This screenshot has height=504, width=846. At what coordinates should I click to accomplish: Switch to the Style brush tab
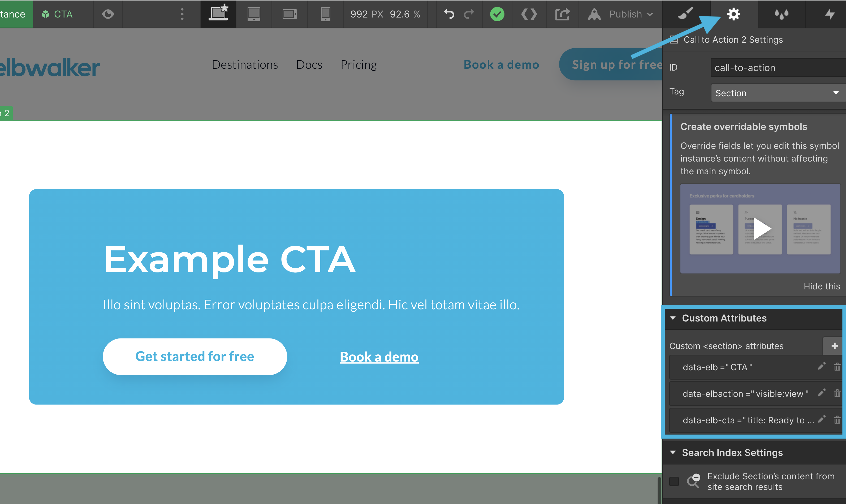[x=685, y=14]
